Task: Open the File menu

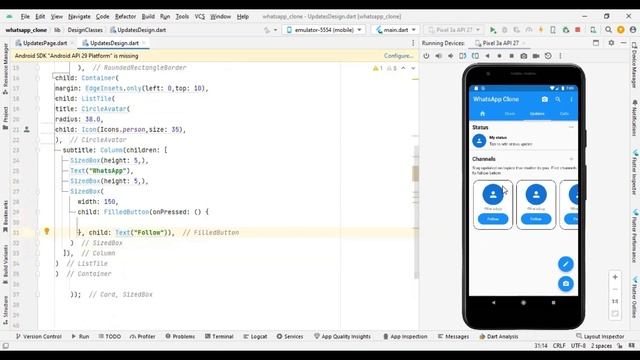Action: (25, 16)
